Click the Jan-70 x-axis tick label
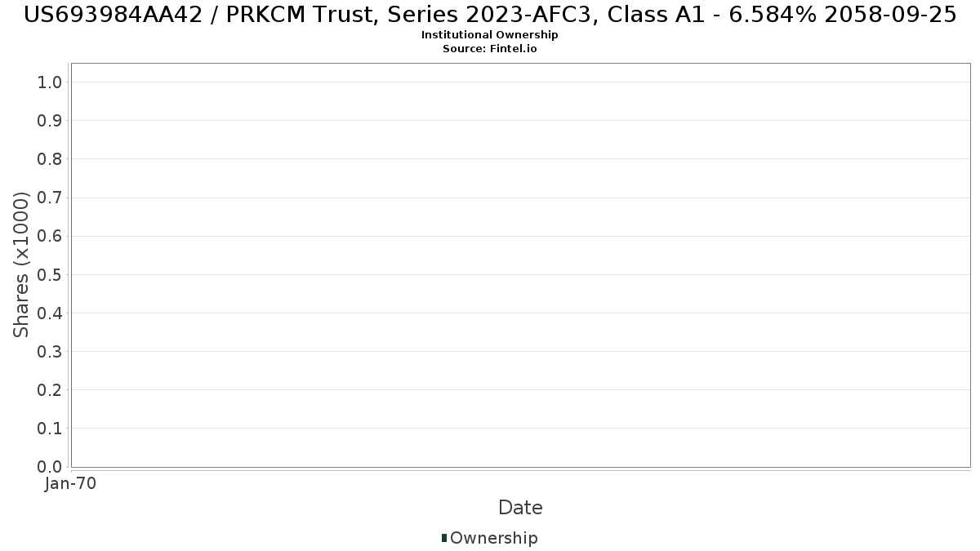980x551 pixels. pyautogui.click(x=71, y=484)
